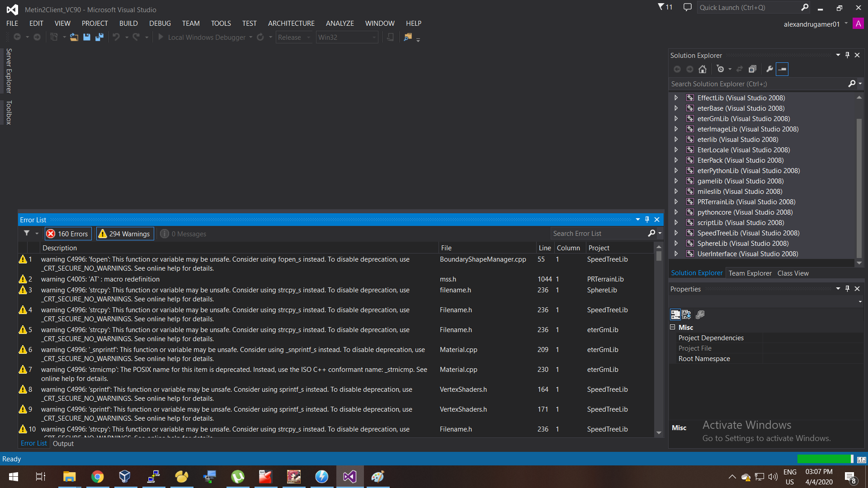
Task: Click the Find in Files toolbar icon
Action: (x=408, y=37)
